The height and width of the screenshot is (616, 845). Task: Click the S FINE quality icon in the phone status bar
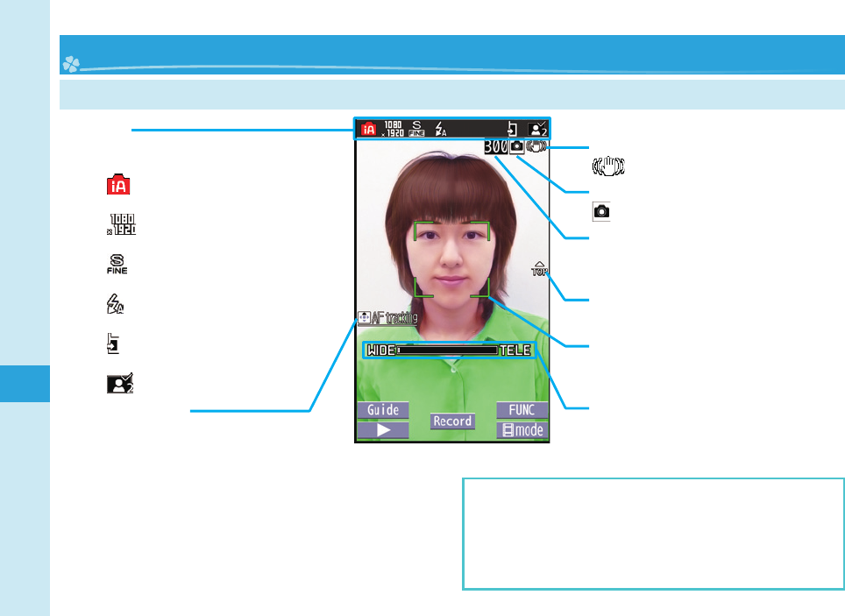(x=416, y=129)
